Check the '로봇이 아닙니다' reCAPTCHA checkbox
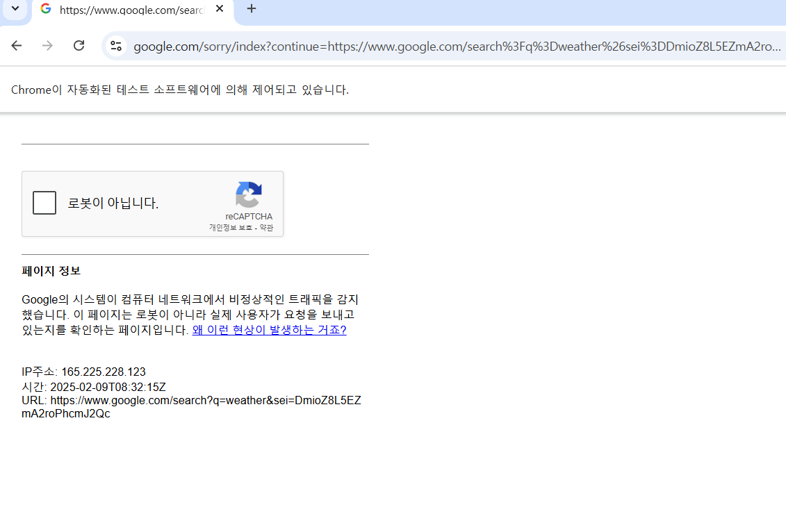The width and height of the screenshot is (786, 532). coord(44,203)
